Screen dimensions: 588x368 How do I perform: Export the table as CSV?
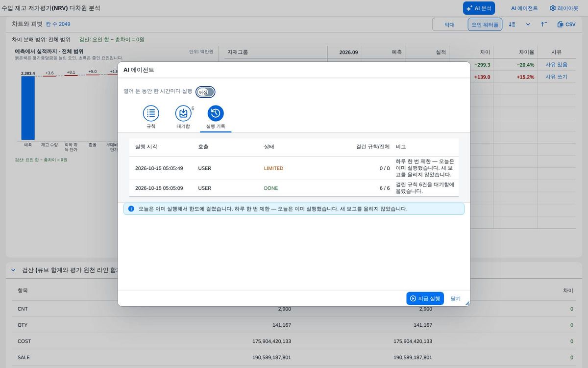pyautogui.click(x=566, y=24)
